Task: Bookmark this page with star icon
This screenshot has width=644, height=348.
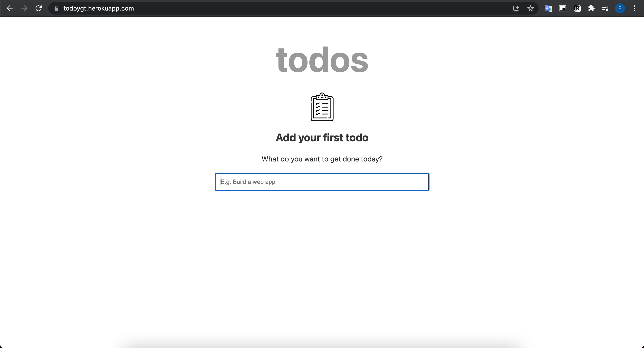Action: tap(531, 9)
